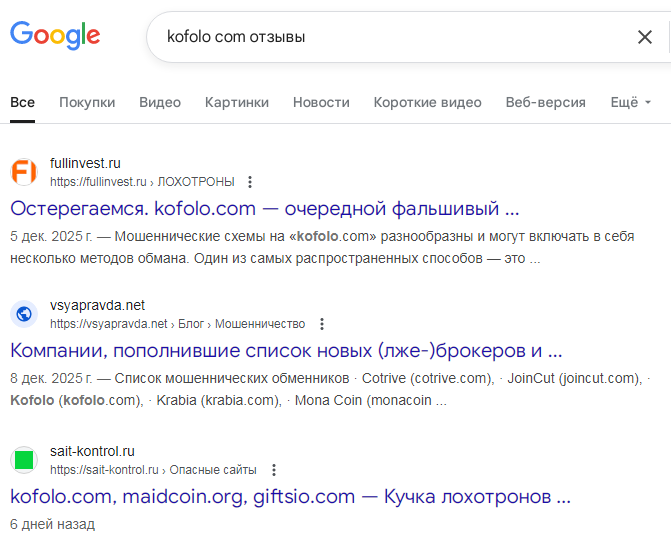
Task: Open three-dot menu for sait-kontrol.ru result
Action: click(x=273, y=470)
